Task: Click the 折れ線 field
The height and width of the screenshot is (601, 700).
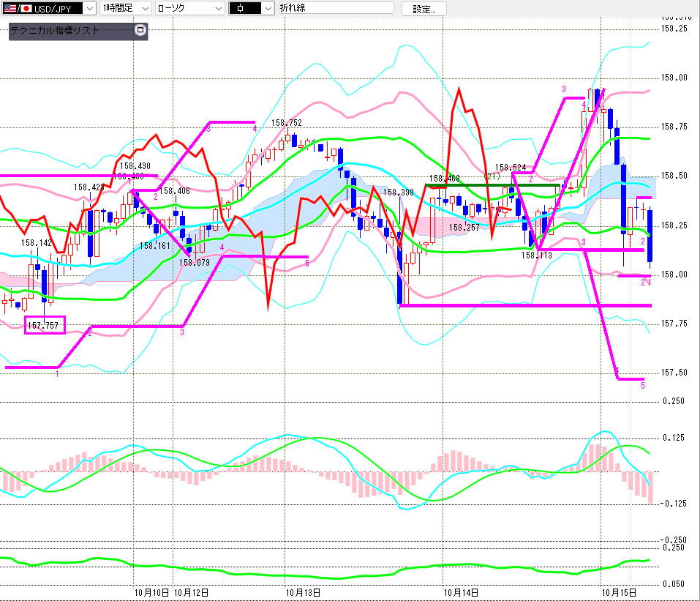Action: point(336,8)
